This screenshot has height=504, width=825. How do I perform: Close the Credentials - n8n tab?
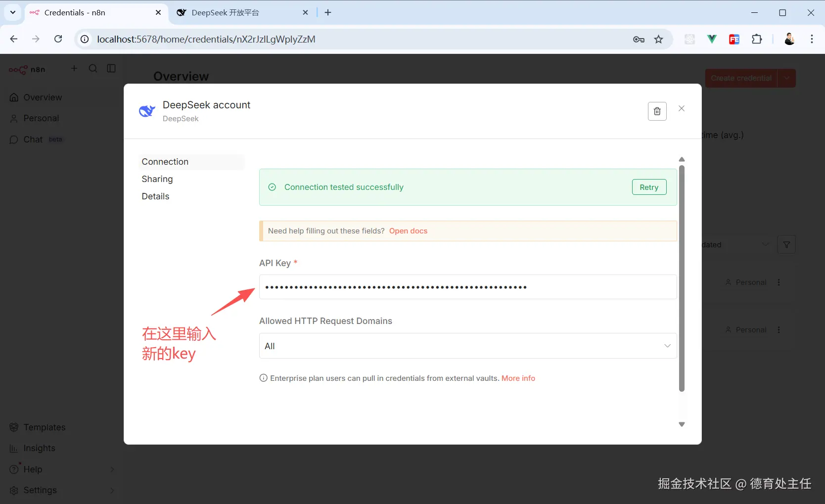pos(158,13)
